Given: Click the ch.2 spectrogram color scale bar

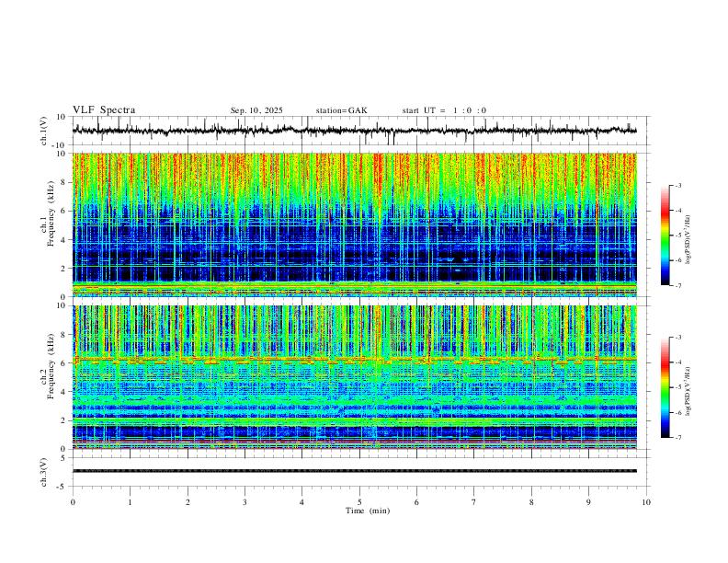Looking at the screenshot, I should coord(665,387).
